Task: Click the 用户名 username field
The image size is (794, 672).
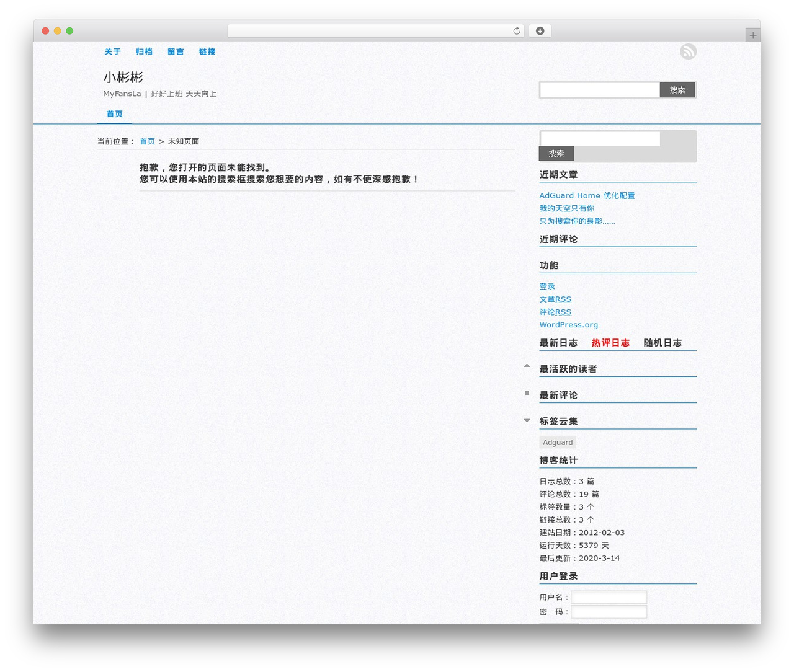Action: 609,597
